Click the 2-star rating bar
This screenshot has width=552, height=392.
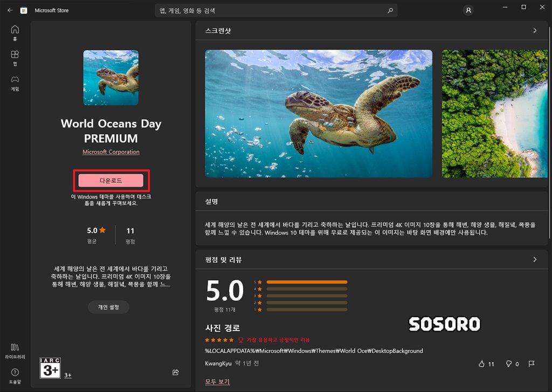(x=307, y=303)
